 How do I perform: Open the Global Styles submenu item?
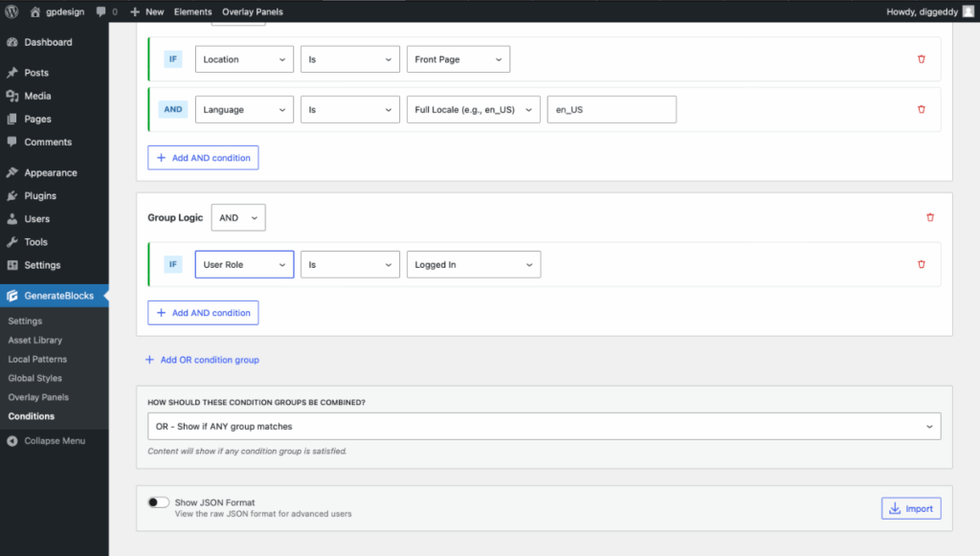35,378
